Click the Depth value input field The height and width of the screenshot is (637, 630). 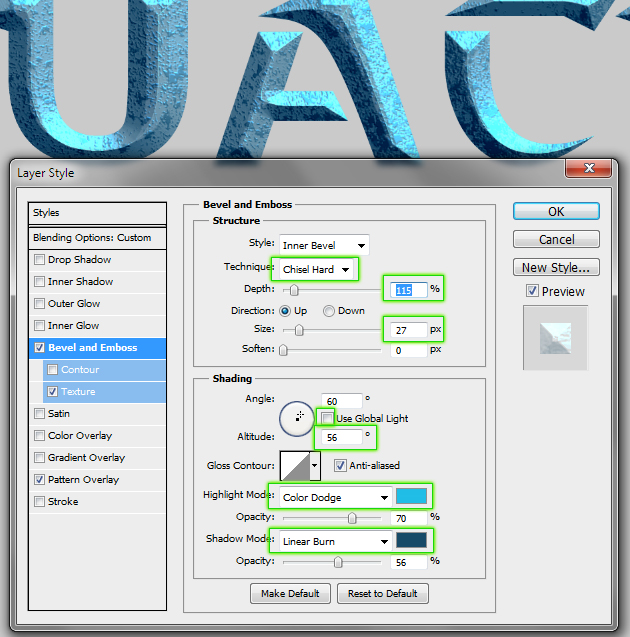[x=409, y=290]
